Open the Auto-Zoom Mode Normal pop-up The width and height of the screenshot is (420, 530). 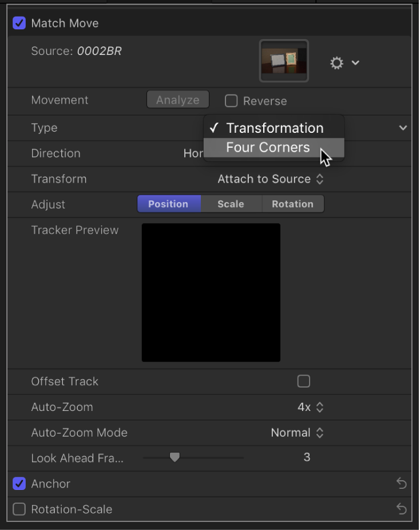(297, 433)
